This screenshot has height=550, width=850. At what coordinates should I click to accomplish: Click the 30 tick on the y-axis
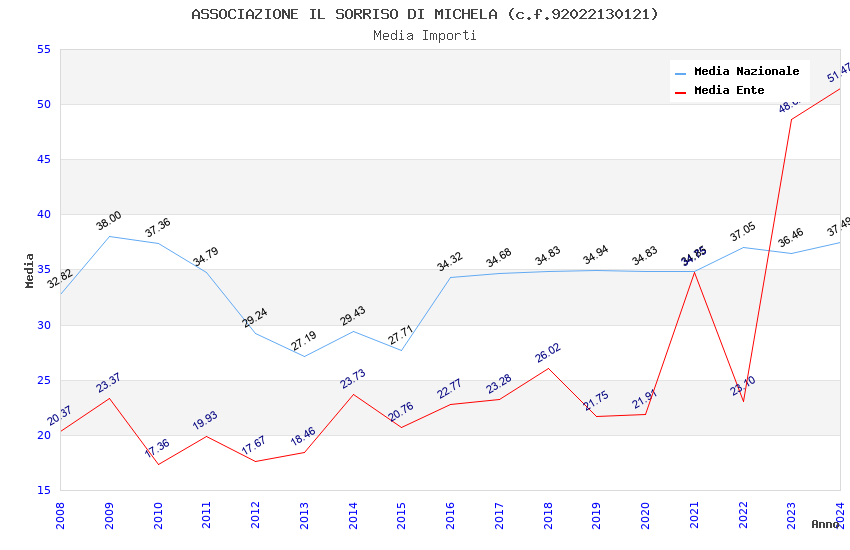point(44,325)
